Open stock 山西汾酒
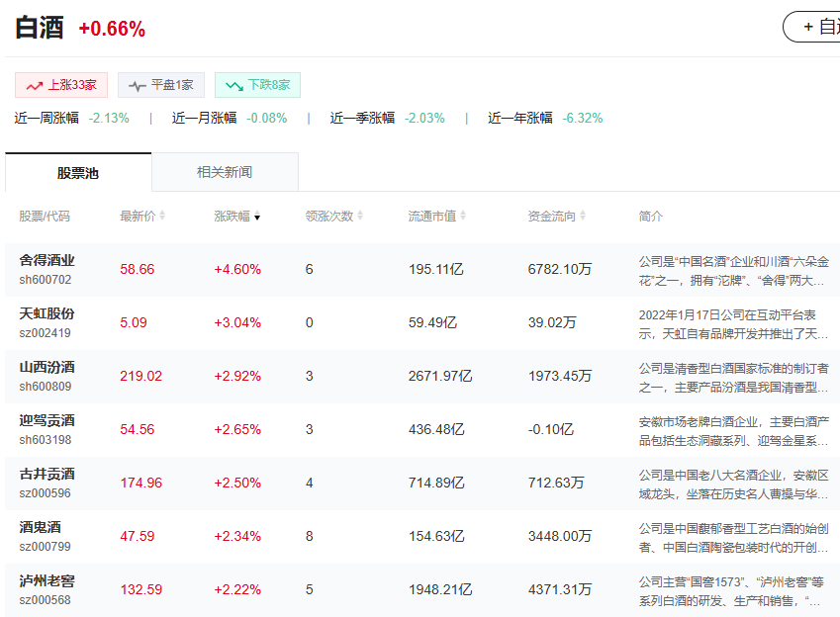The image size is (840, 617). 47,368
